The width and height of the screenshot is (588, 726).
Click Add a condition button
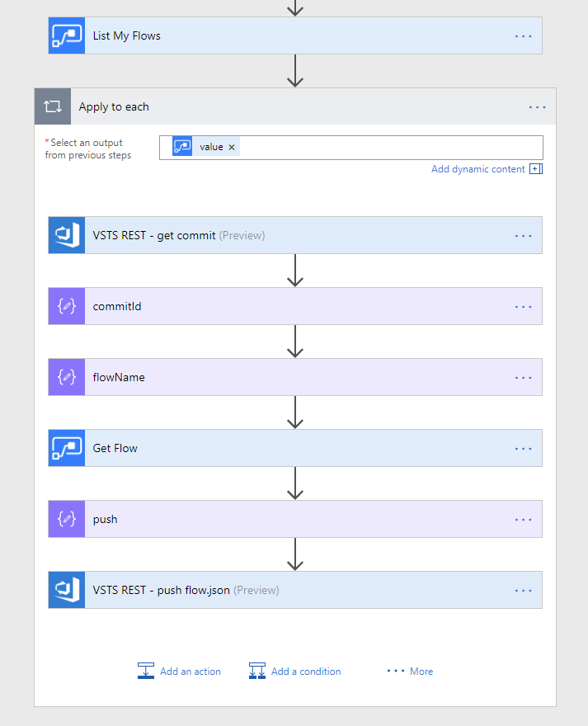[x=295, y=672]
